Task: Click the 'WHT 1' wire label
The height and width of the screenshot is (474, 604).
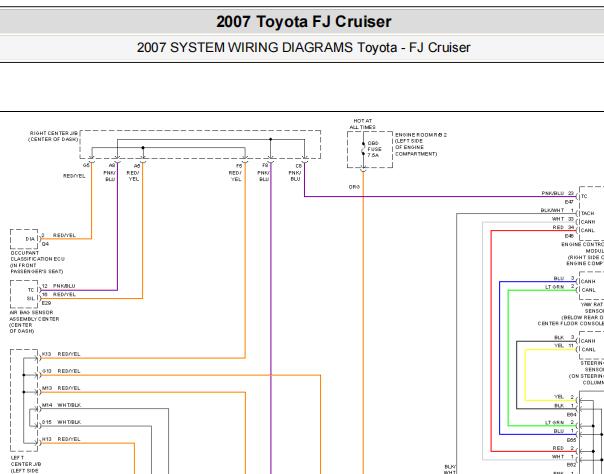Action: pyautogui.click(x=563, y=456)
